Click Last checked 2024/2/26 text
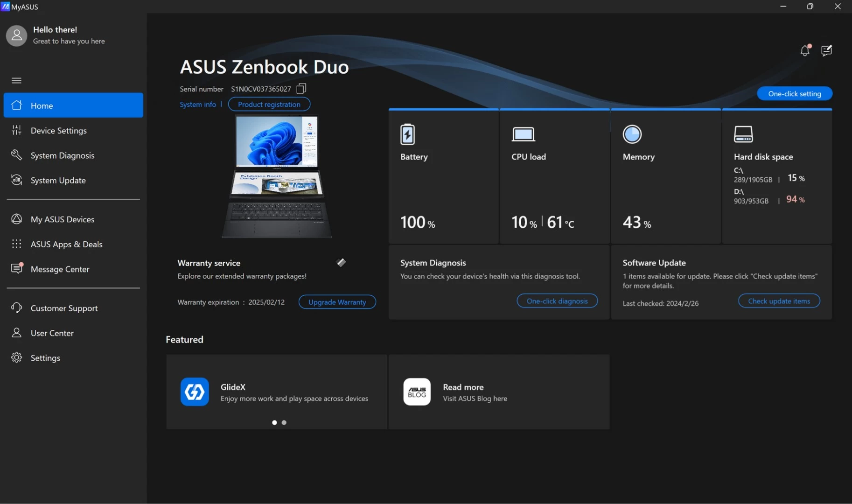The width and height of the screenshot is (852, 504). 660,303
